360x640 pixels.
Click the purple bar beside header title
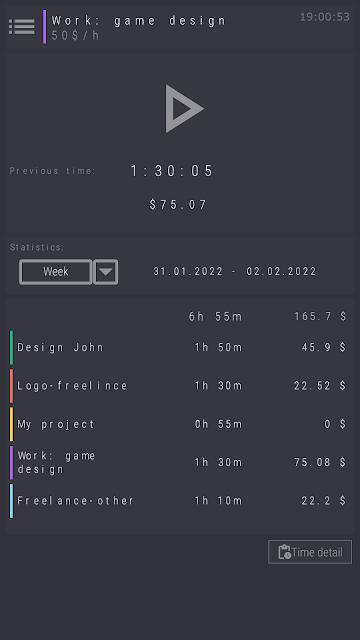click(44, 27)
